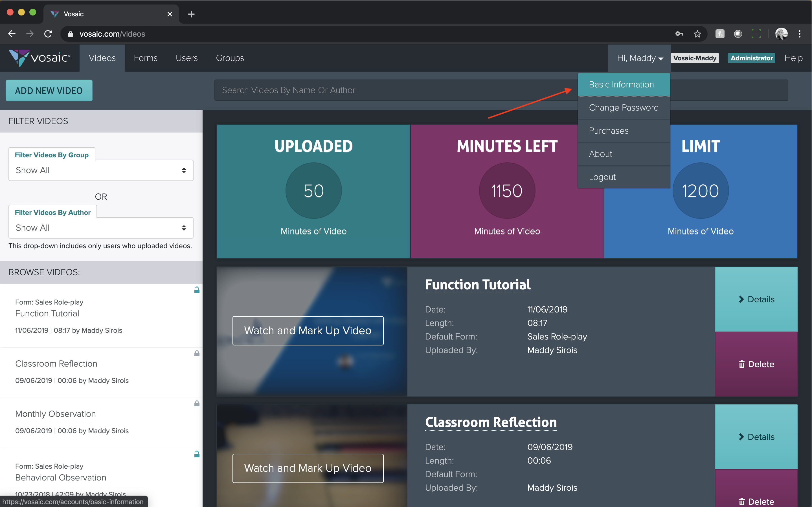Open a new browser tab

[191, 14]
